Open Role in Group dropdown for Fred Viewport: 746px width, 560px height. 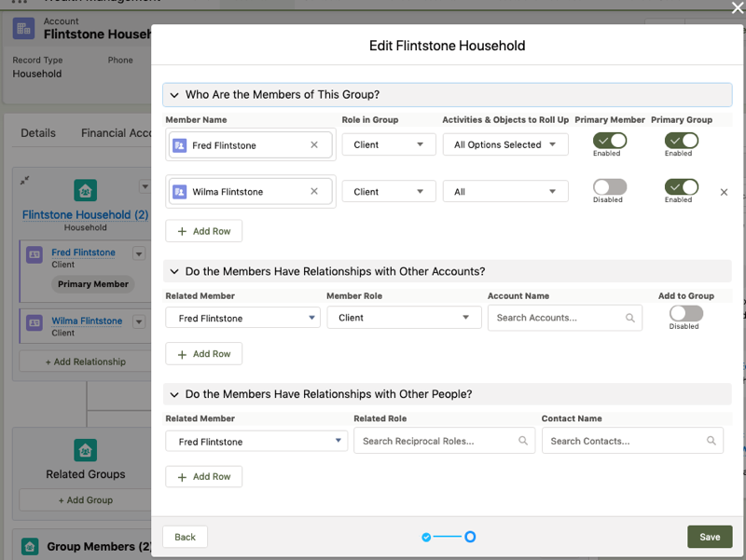[x=389, y=145]
